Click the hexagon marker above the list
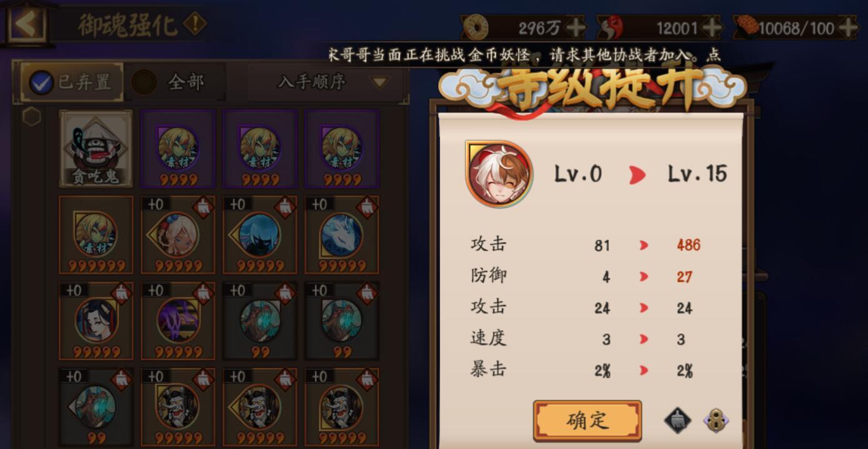Screen dimensions: 868x449 31,116
